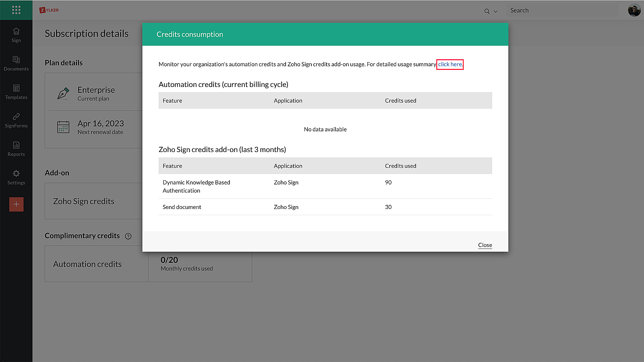
Task: Open the Templates sidebar icon
Action: point(16,88)
